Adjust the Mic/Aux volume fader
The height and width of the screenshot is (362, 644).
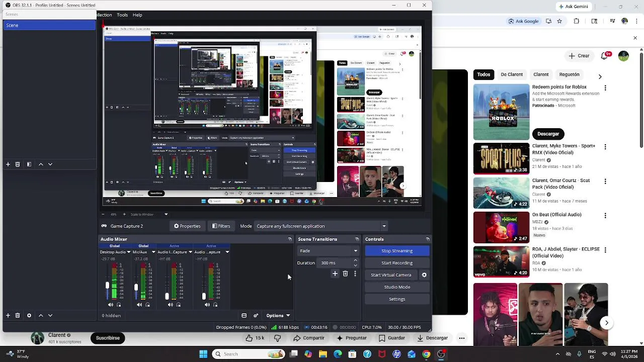[x=136, y=288]
